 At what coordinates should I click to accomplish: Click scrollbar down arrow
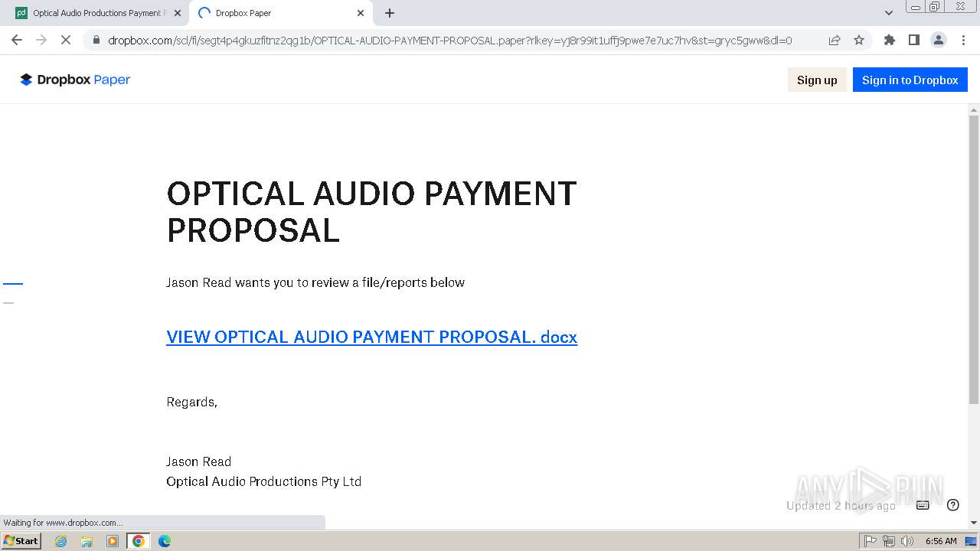[x=974, y=523]
